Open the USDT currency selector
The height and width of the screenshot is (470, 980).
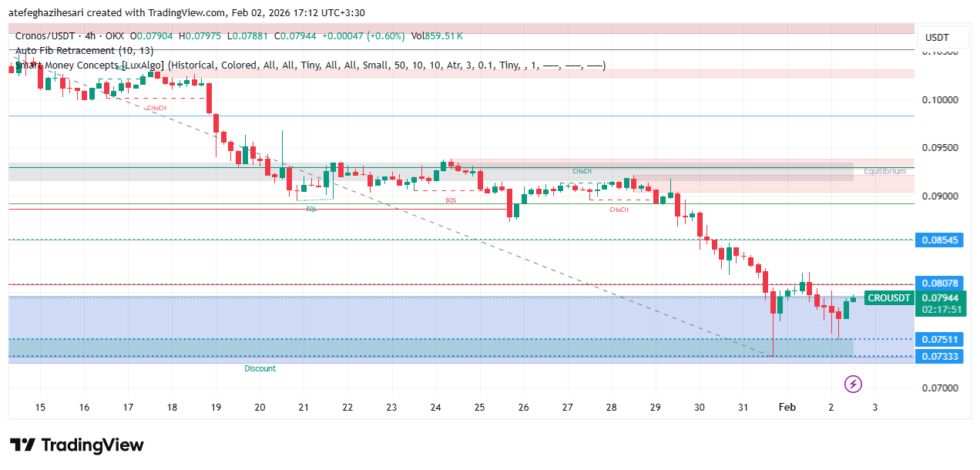point(937,38)
